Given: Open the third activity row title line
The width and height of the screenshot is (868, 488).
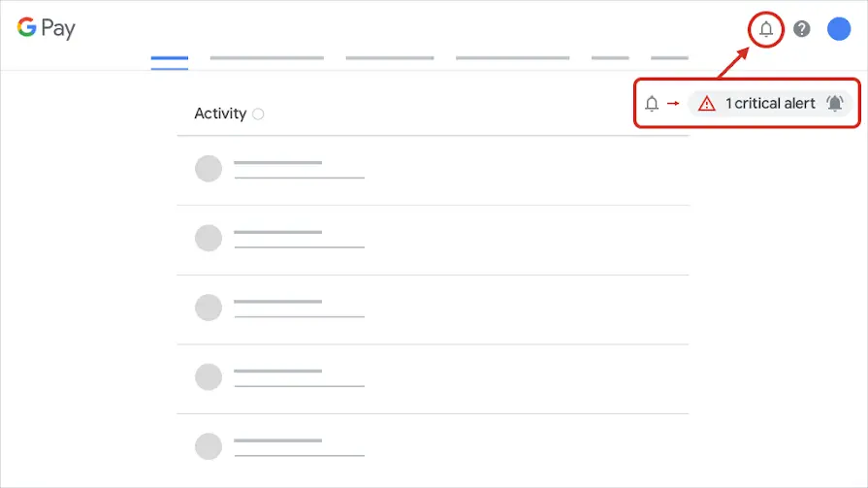Looking at the screenshot, I should click(x=277, y=302).
